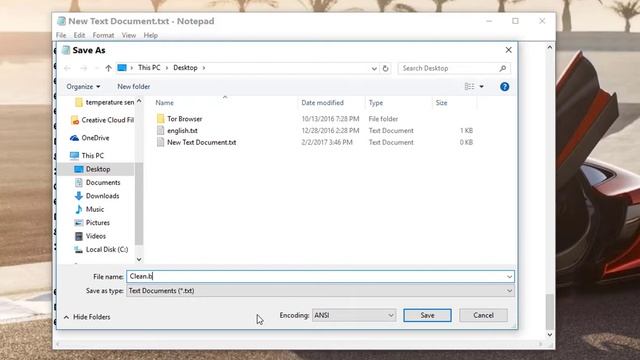Refresh the Desktop folder listing
Screen dimensions: 640x360
pos(385,68)
